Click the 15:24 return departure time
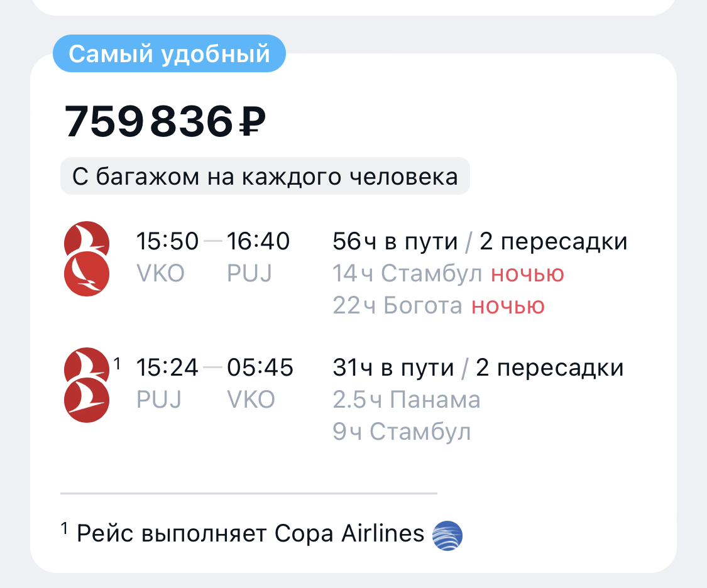 167,368
